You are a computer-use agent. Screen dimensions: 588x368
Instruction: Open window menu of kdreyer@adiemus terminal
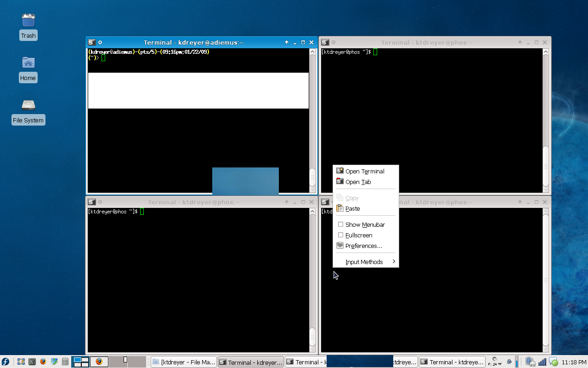tap(92, 42)
